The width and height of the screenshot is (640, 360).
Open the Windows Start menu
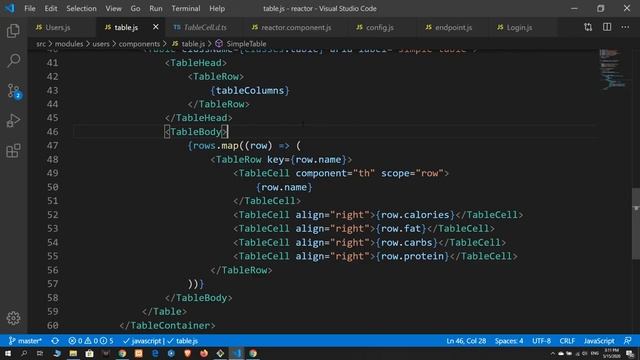click(x=8, y=353)
